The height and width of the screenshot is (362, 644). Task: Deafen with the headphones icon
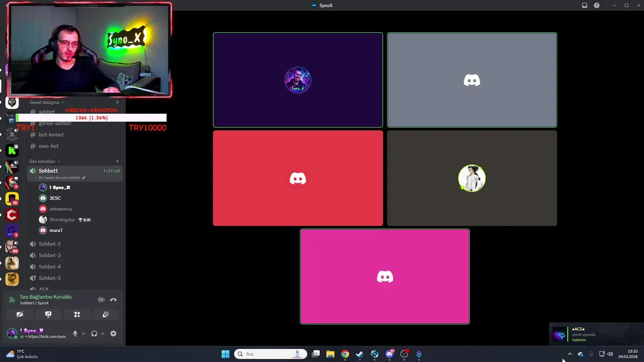click(94, 333)
